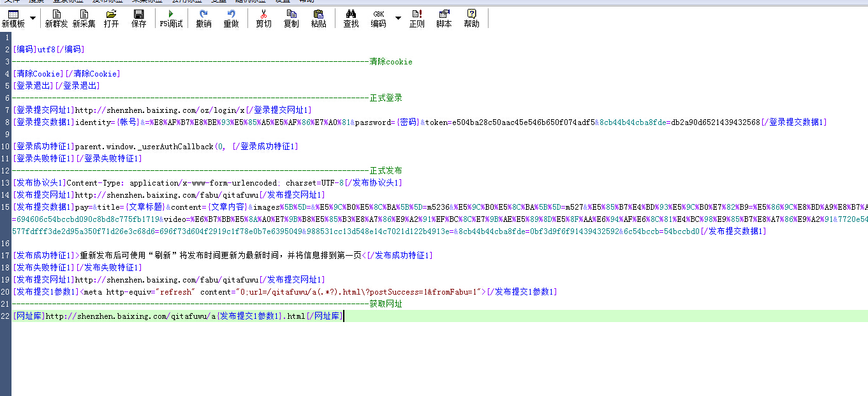The width and height of the screenshot is (868, 396).
Task: Expand the 编码 encoding dropdown arrow
Action: [x=398, y=18]
